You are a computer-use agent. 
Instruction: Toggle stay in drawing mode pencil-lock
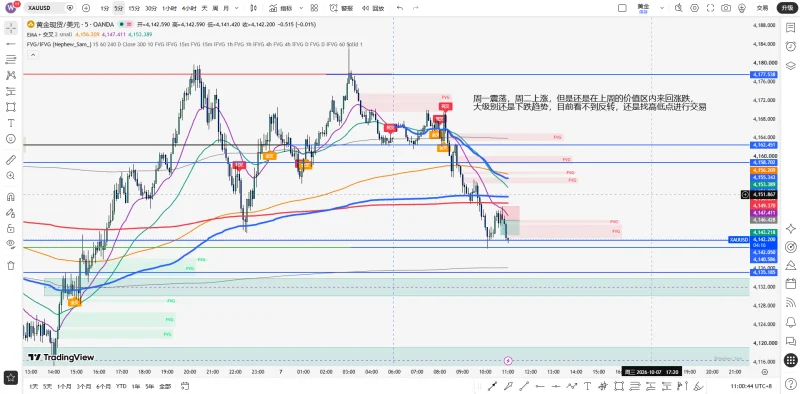[x=11, y=213]
